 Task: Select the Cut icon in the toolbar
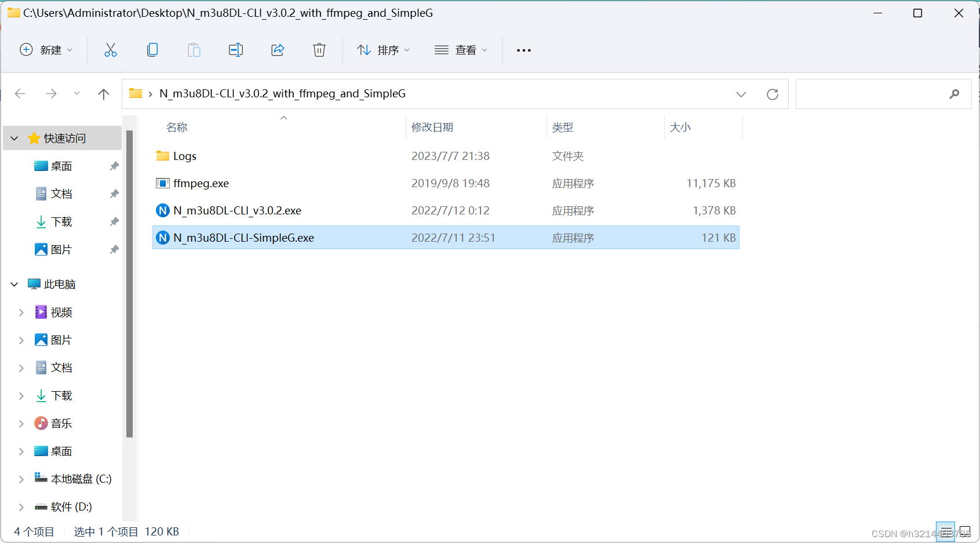pyautogui.click(x=111, y=50)
